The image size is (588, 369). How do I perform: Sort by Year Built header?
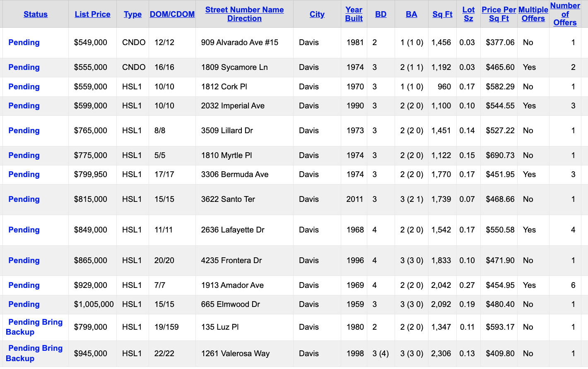(x=354, y=14)
